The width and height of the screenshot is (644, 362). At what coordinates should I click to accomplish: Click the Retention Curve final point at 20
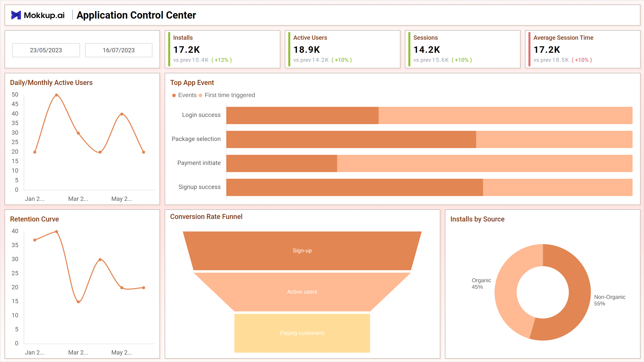coord(144,288)
